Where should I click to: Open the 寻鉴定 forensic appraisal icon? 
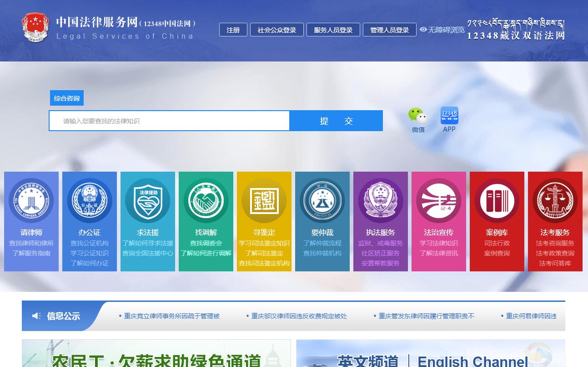(x=264, y=201)
